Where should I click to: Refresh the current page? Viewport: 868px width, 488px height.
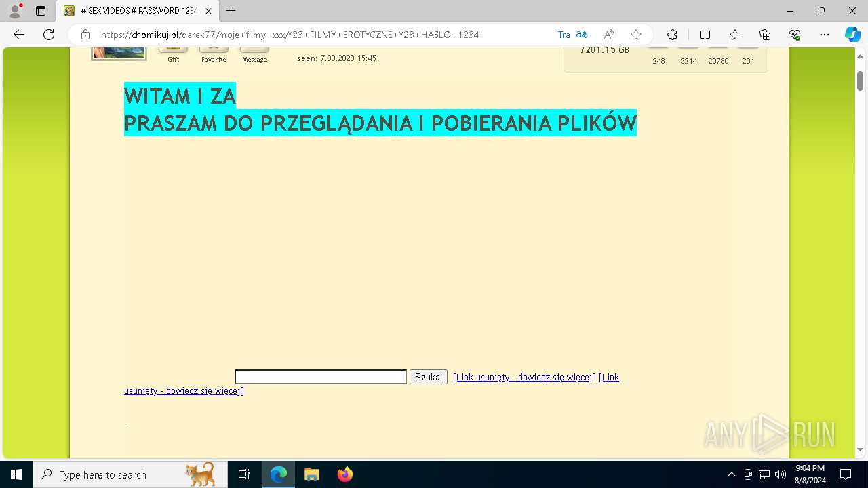49,35
